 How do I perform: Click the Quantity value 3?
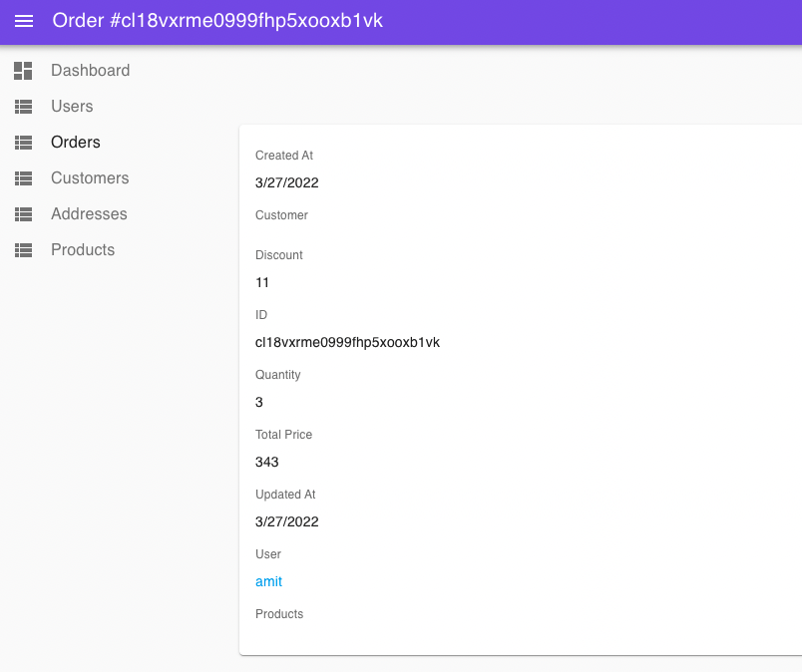(258, 402)
